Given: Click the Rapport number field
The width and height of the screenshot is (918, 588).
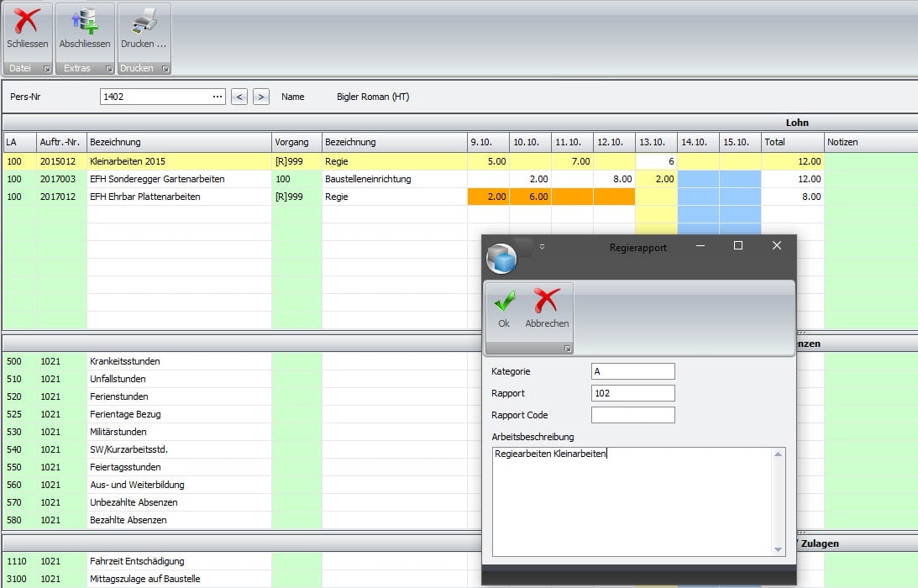Looking at the screenshot, I should pos(632,393).
